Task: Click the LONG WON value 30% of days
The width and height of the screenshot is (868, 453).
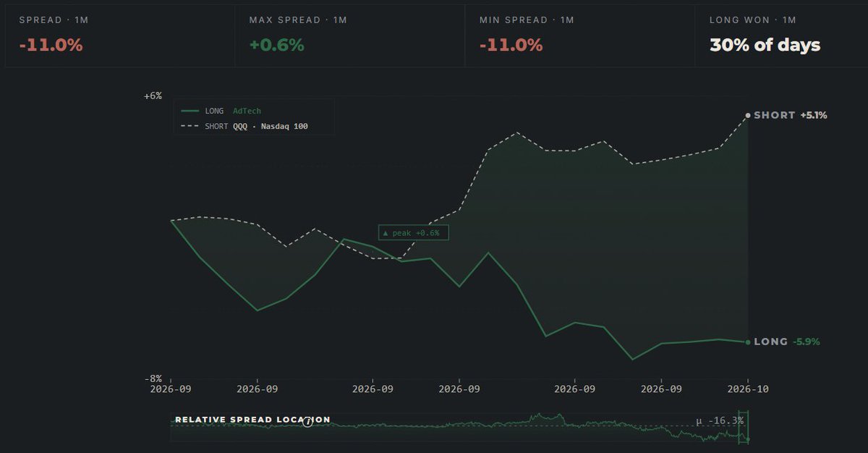Action: tap(765, 45)
